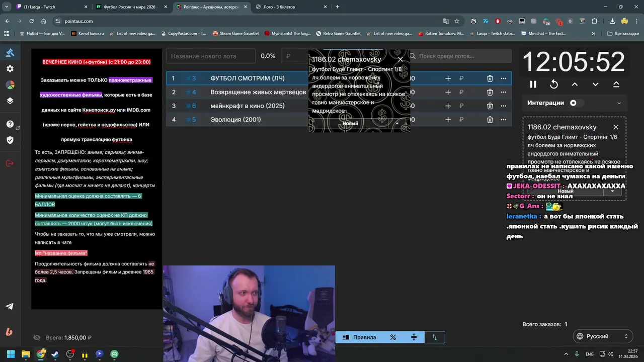Add amount to ФУТБОЛ СМОТРИМ (ЛЧ) lot
Screen dimensions: 644x362
448,78
